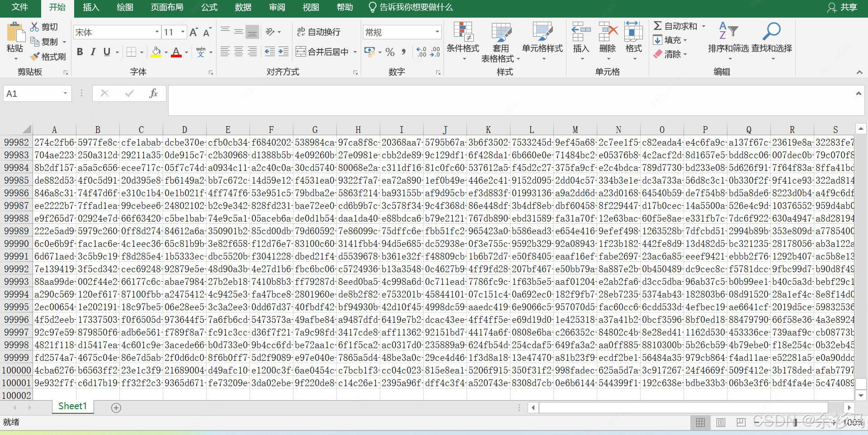
Task: Toggle wrap text 自动换行
Action: pos(318,32)
